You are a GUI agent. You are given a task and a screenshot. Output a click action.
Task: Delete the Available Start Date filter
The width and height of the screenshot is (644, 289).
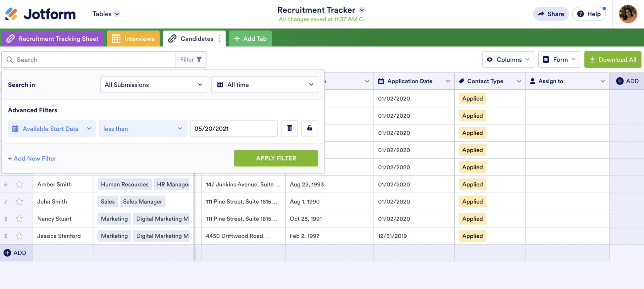point(289,128)
